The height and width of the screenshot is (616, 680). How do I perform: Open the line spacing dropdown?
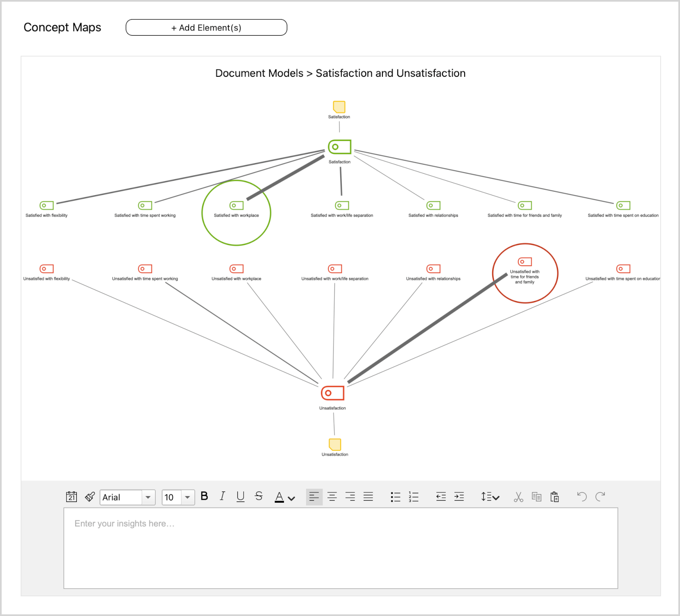point(490,497)
